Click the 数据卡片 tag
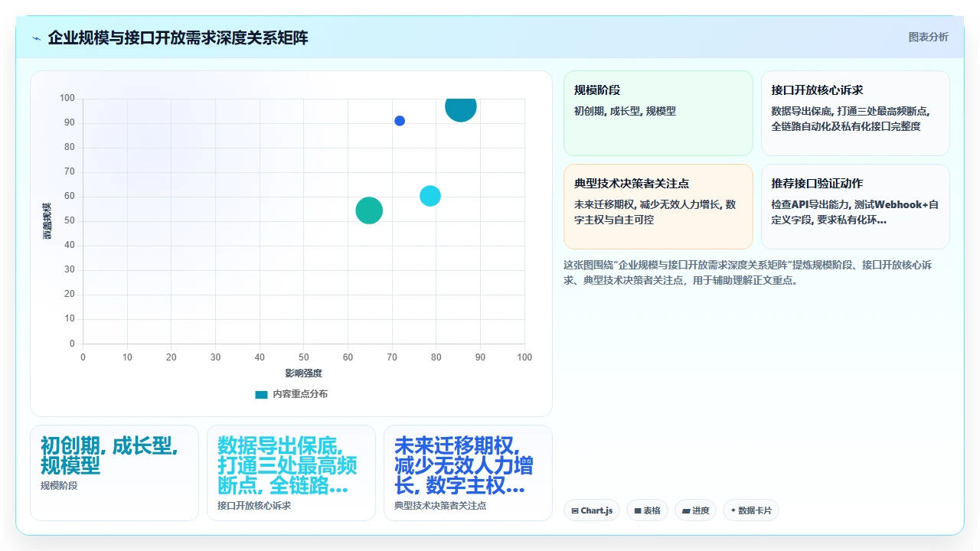Viewport: 980px width, 551px height. [x=750, y=510]
